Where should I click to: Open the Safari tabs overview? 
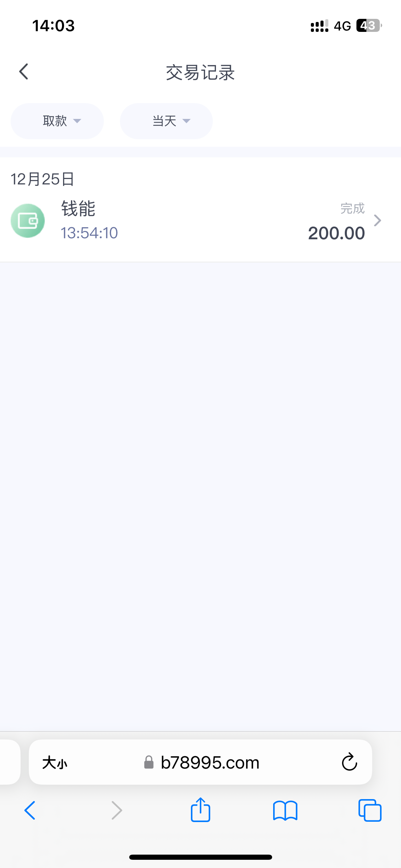coord(369,810)
